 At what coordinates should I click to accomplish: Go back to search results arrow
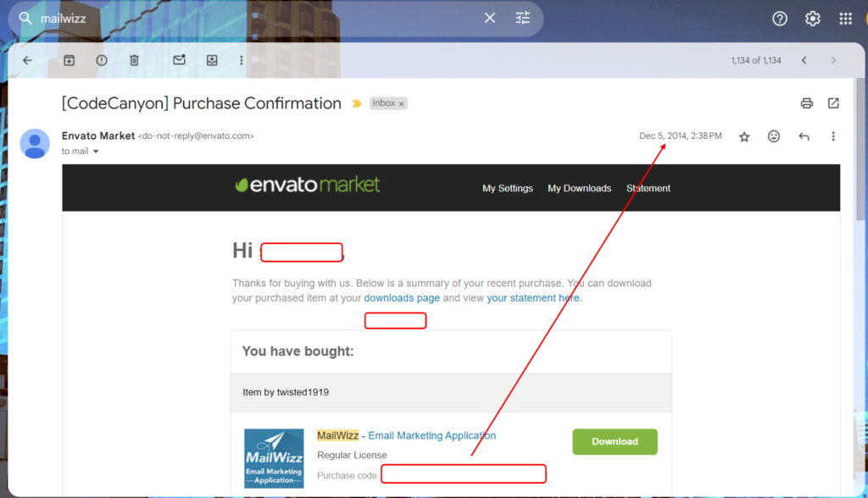coord(28,60)
